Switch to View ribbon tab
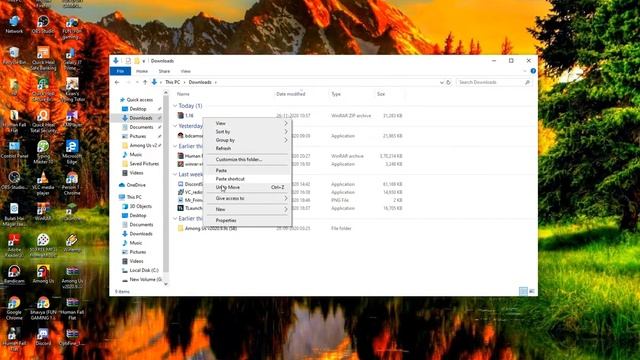Viewport: 640px width, 360px height. tap(186, 71)
